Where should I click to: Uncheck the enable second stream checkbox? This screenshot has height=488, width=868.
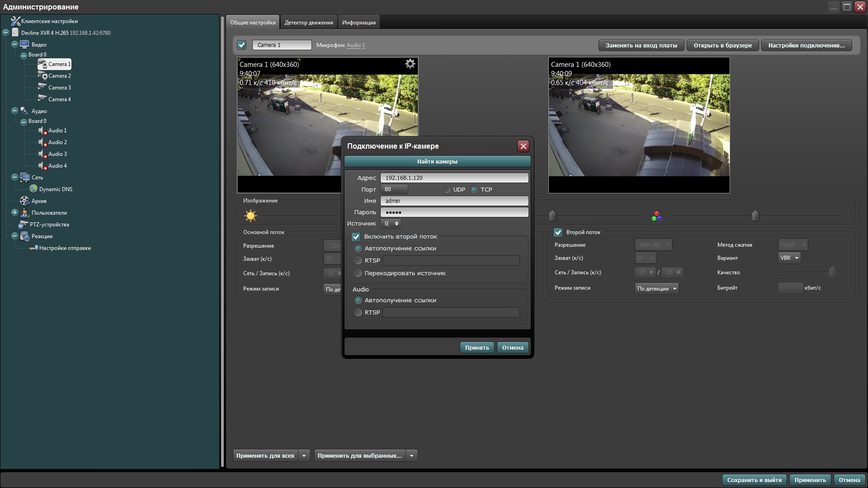pos(356,237)
